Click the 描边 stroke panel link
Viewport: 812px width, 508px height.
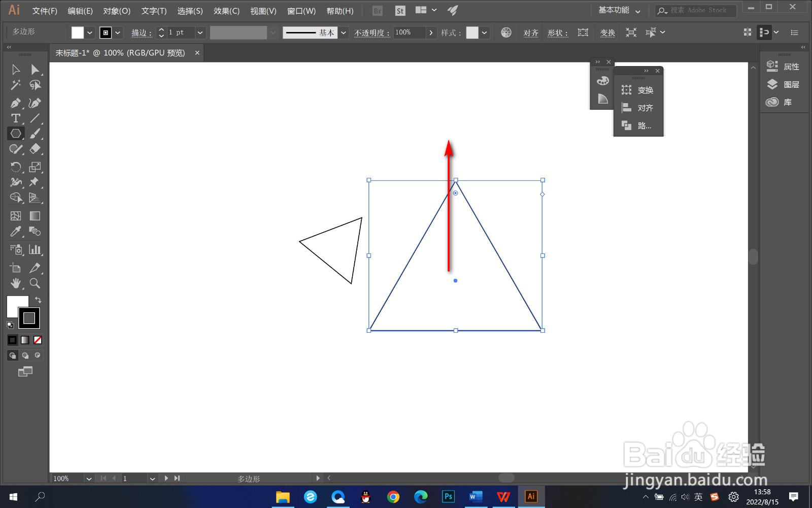(x=141, y=33)
